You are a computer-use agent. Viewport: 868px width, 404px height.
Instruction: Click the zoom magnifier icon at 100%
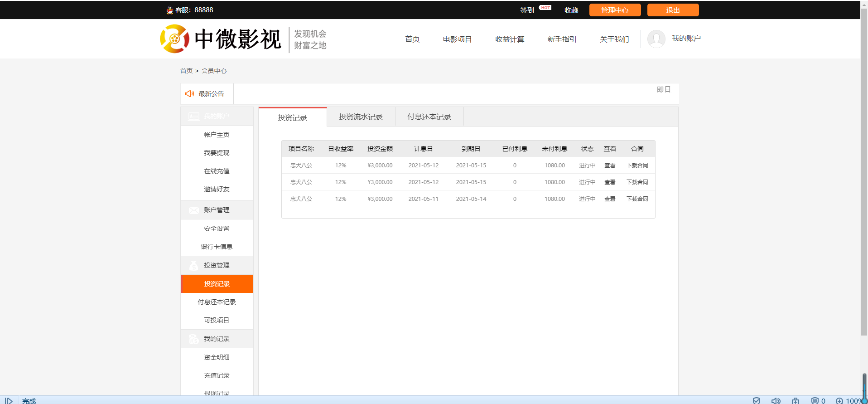(x=839, y=401)
